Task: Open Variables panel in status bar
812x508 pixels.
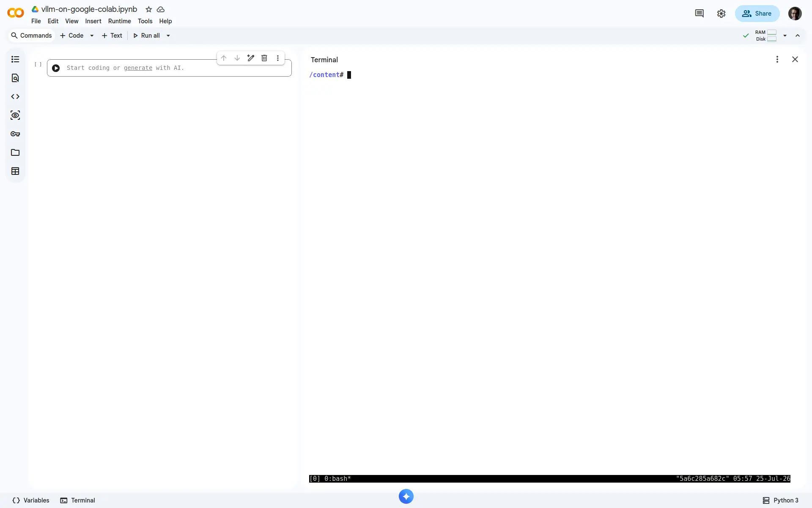Action: [x=31, y=500]
